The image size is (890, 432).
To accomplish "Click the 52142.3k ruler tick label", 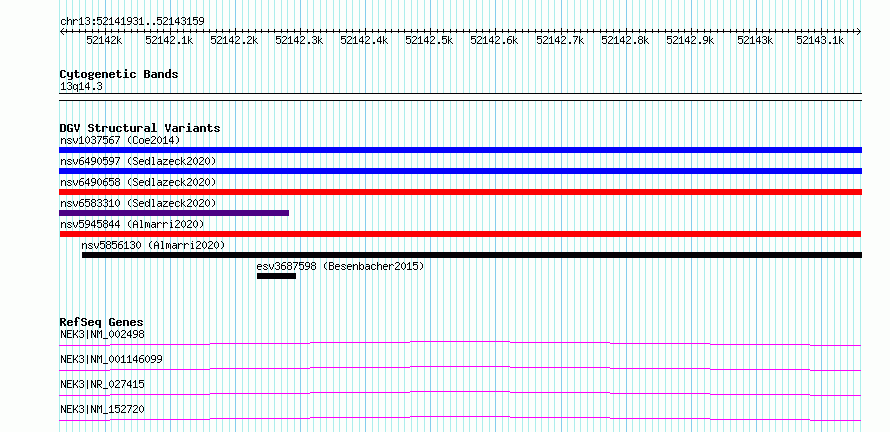I will tap(299, 40).
